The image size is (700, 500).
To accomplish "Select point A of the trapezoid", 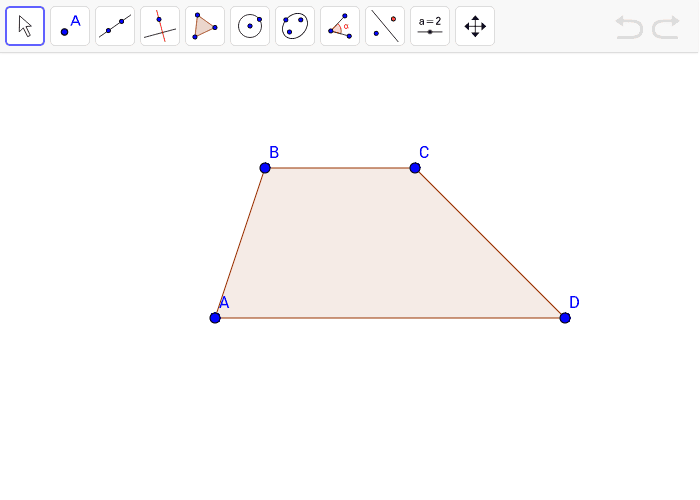I will pyautogui.click(x=215, y=318).
